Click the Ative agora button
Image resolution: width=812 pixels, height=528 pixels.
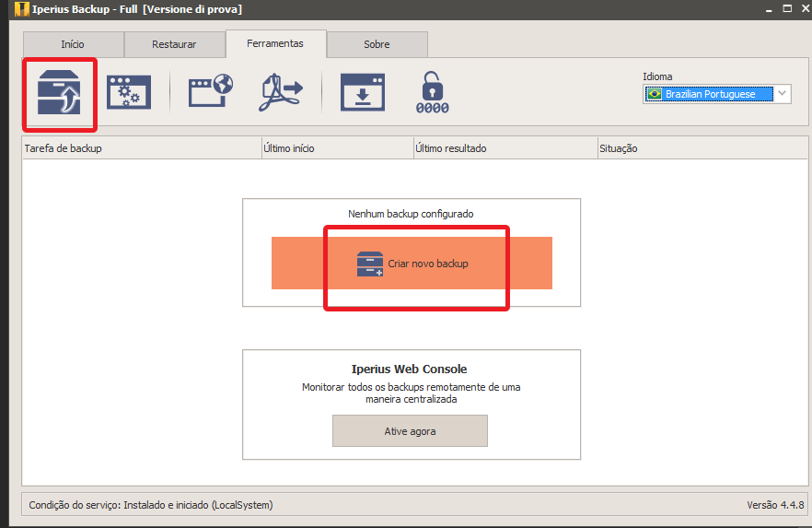(x=410, y=431)
